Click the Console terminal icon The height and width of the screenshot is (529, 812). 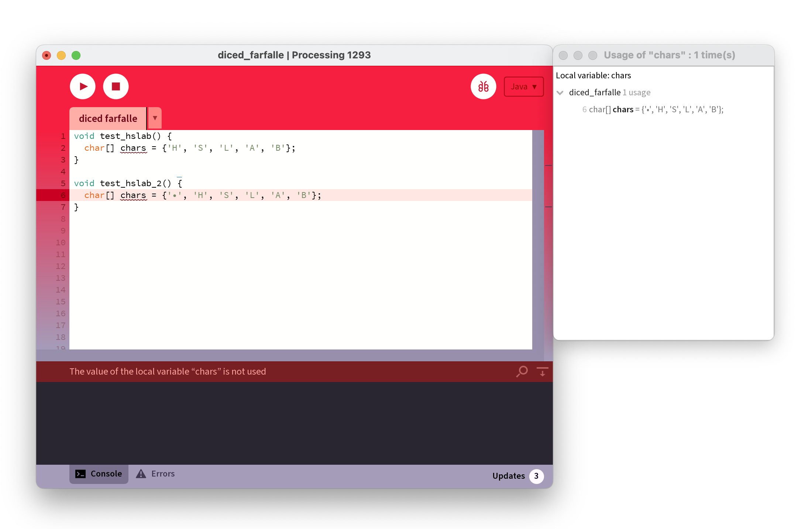[80, 474]
